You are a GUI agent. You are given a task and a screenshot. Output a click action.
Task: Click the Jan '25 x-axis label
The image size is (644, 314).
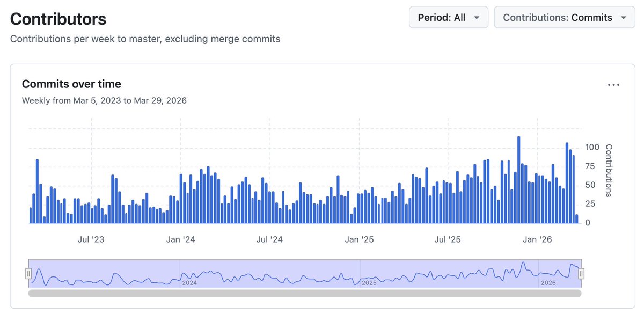360,239
